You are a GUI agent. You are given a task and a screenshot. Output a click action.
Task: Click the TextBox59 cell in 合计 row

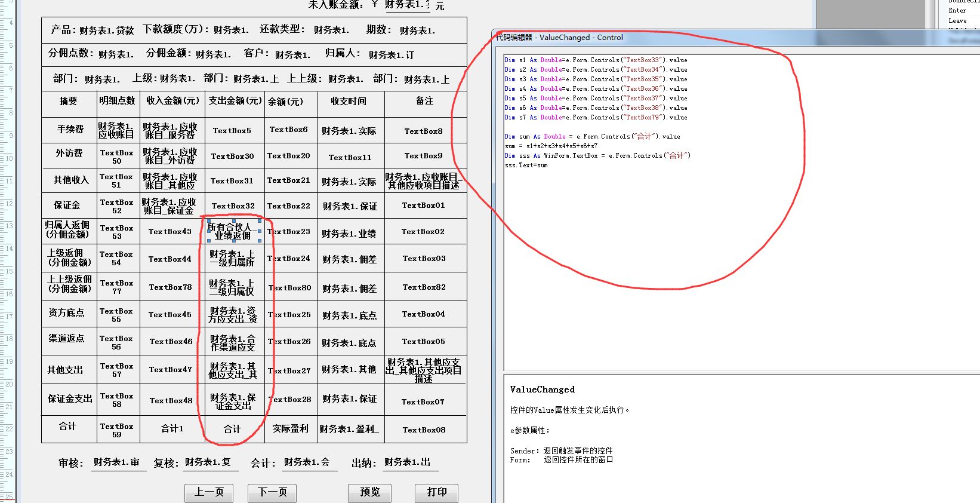(x=117, y=430)
